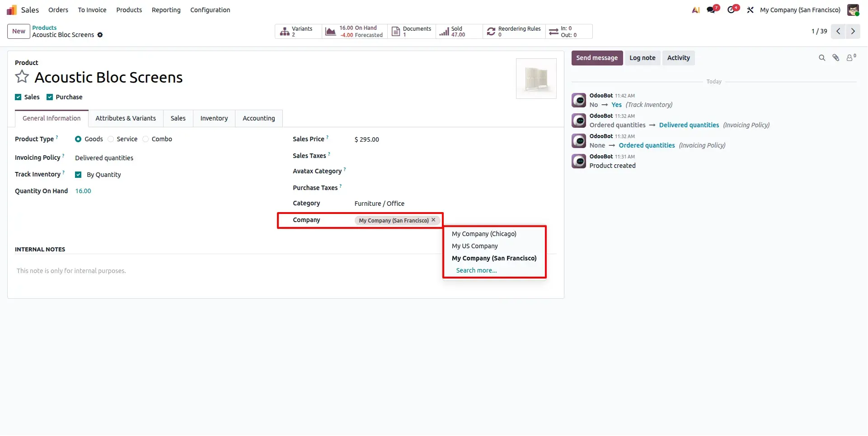Open the To Invoice menu
Viewport: 868px width, 436px height.
pos(92,10)
